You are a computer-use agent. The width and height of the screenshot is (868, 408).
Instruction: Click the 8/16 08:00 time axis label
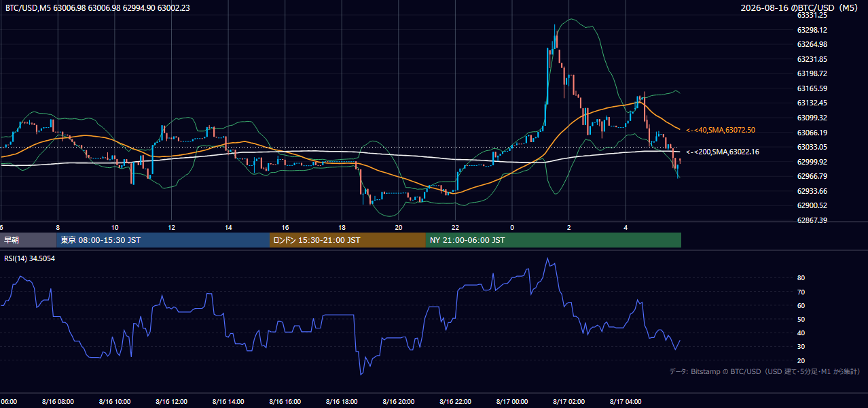tap(58, 401)
